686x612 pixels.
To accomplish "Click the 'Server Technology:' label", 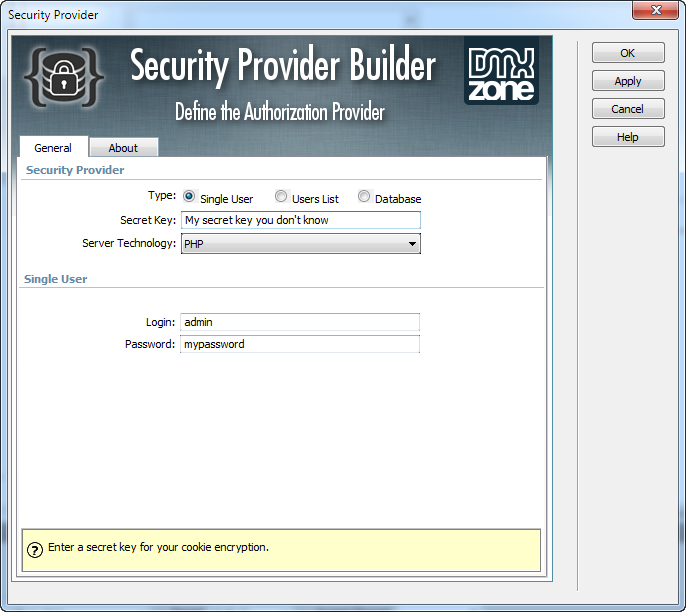I will (x=129, y=243).
